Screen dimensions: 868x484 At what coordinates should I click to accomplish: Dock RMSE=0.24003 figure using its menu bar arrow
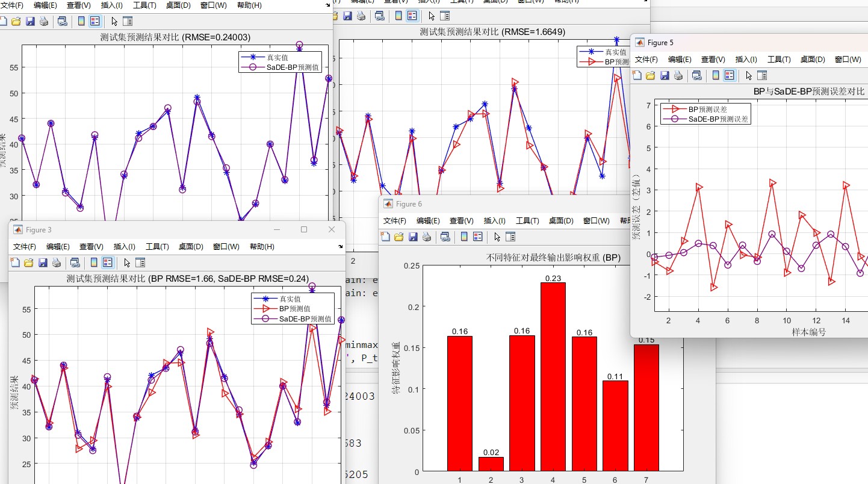pyautogui.click(x=327, y=4)
